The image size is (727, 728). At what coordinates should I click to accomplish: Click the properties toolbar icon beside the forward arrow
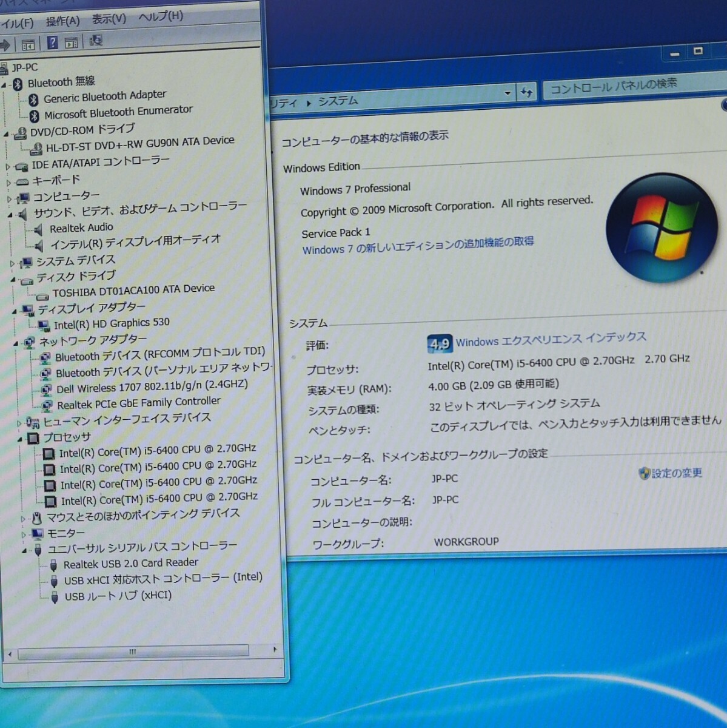click(28, 44)
